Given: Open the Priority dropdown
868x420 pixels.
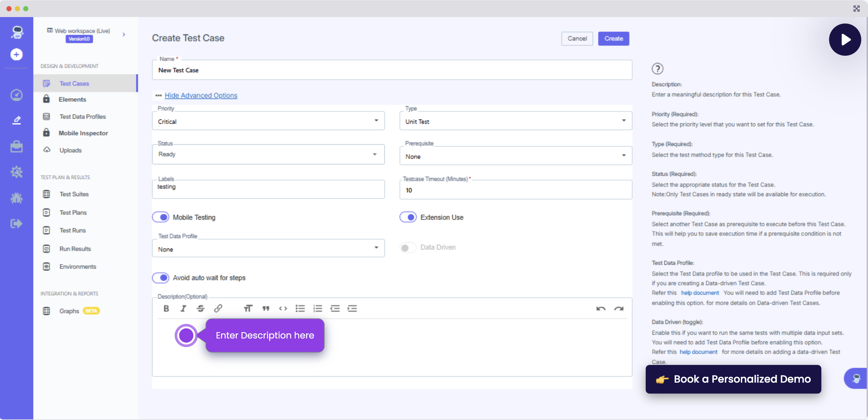Looking at the screenshot, I should (x=268, y=121).
